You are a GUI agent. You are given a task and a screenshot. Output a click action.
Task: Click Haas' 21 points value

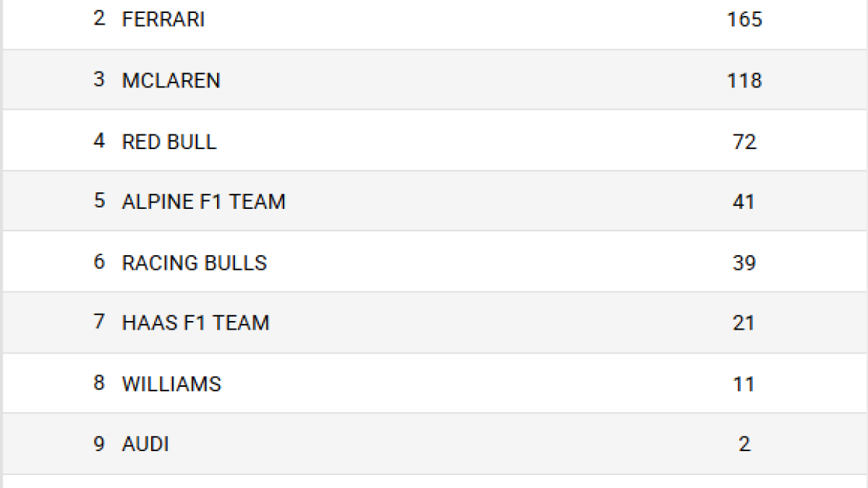(x=744, y=322)
